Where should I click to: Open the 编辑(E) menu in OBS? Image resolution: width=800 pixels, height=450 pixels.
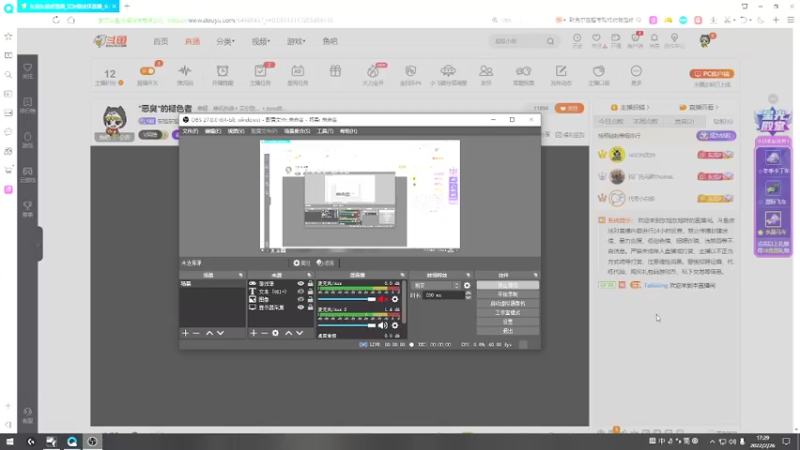click(x=213, y=131)
